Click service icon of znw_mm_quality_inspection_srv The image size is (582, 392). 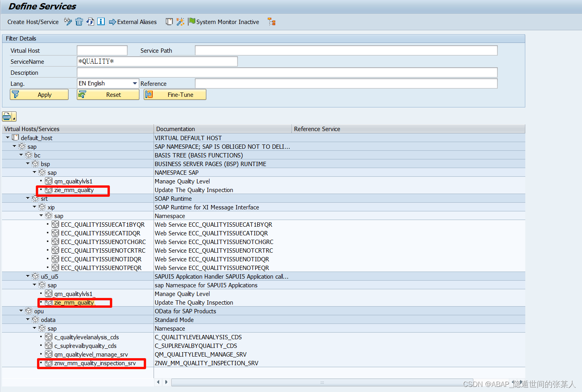point(49,362)
